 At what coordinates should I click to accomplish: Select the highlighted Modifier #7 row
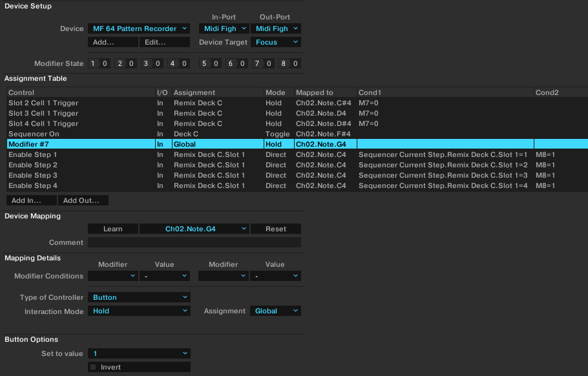(x=297, y=144)
